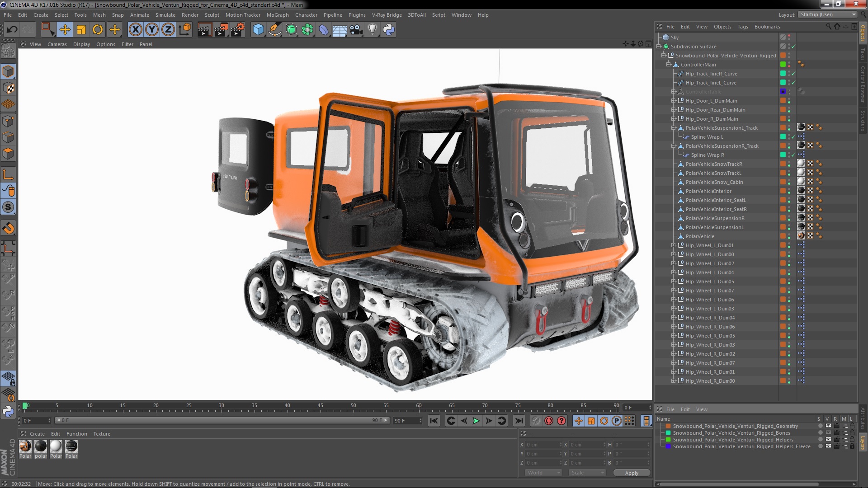Click the Apply coordinates button
The width and height of the screenshot is (868, 488).
tap(632, 473)
